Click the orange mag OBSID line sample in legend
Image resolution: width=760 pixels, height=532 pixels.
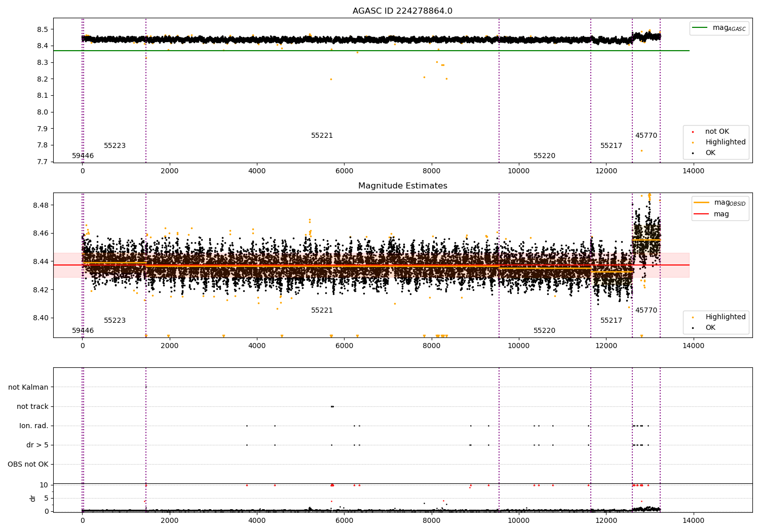coord(702,202)
